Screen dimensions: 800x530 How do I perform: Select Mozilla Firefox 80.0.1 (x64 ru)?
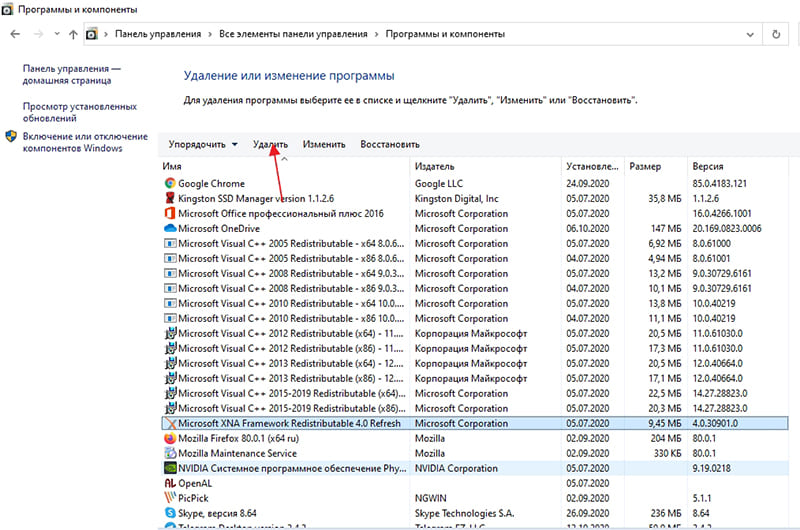pyautogui.click(x=239, y=438)
